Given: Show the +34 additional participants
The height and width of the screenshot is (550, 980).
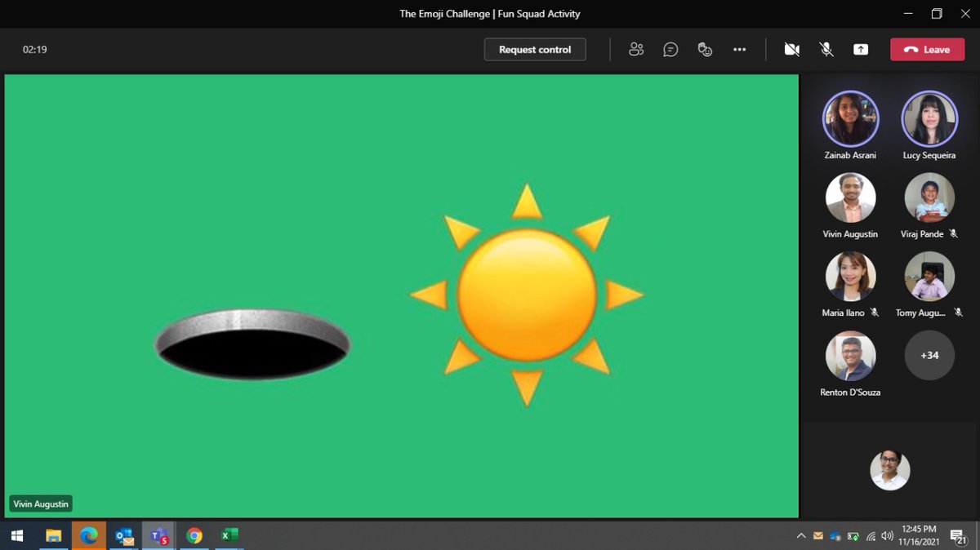Looking at the screenshot, I should [929, 356].
